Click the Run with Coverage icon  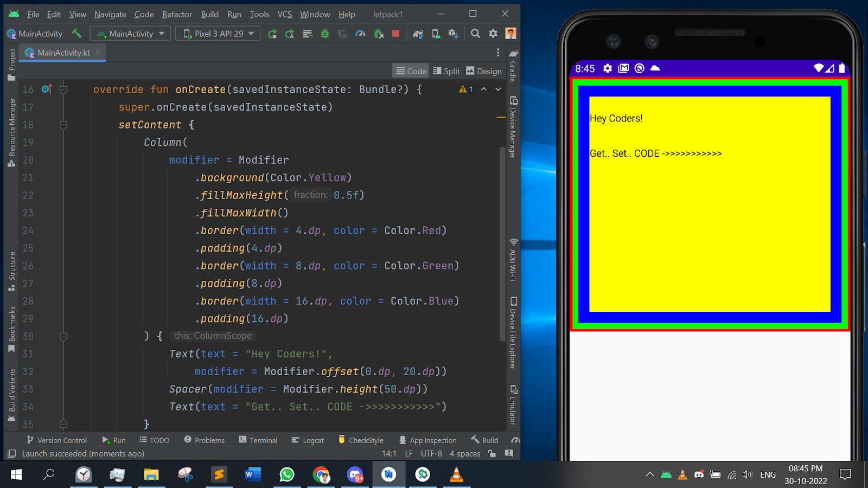342,34
